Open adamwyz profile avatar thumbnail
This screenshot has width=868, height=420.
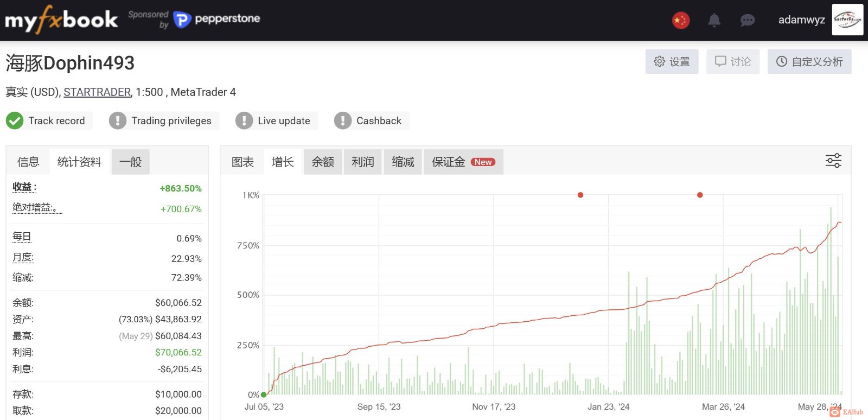pos(847,20)
